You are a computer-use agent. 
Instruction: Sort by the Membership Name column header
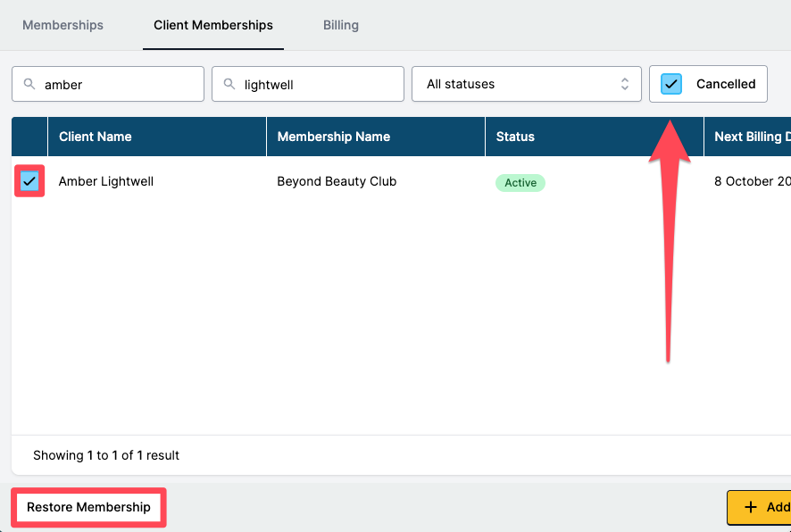coord(333,137)
